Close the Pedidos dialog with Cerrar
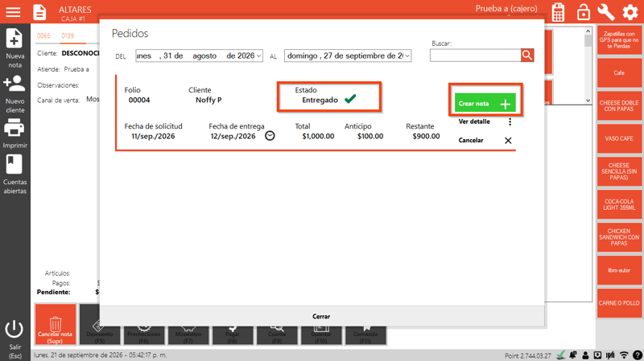The image size is (644, 361). [321, 316]
